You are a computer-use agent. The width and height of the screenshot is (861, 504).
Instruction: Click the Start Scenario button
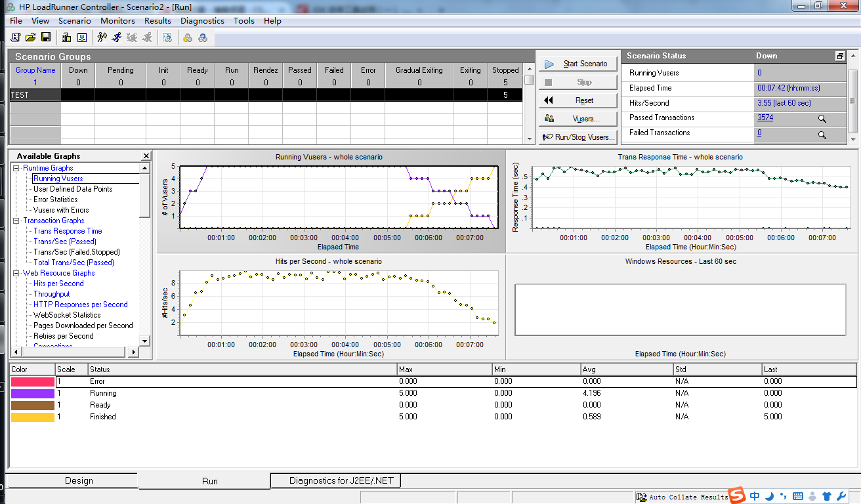click(x=578, y=64)
